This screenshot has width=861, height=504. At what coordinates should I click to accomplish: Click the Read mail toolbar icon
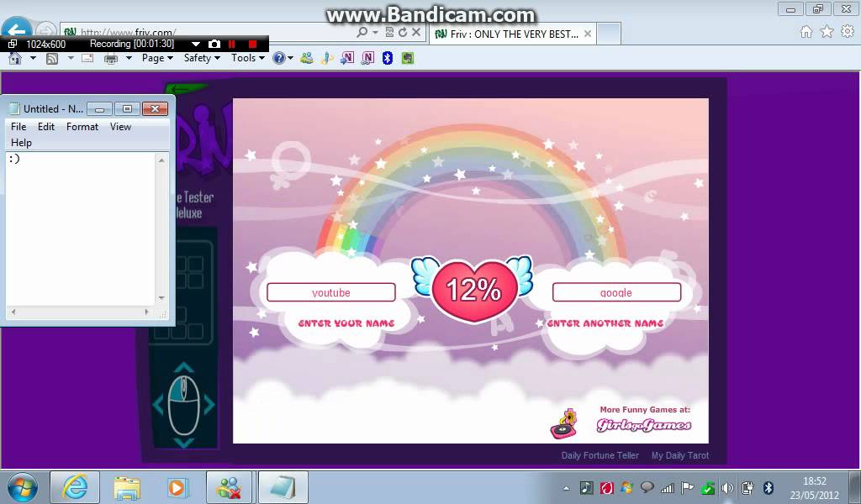click(x=87, y=58)
